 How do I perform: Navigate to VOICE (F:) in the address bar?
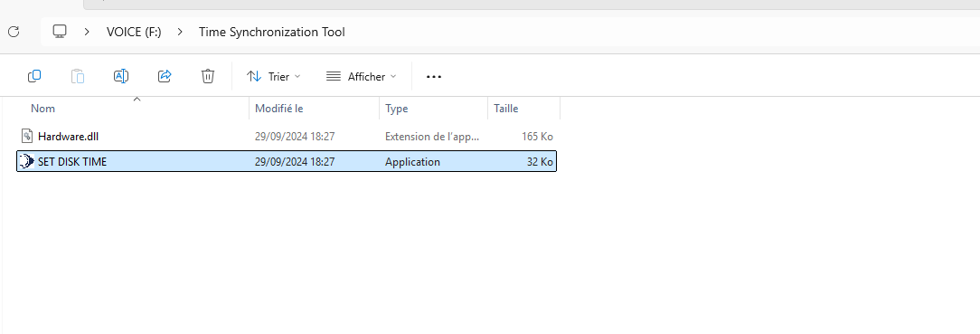pos(134,32)
